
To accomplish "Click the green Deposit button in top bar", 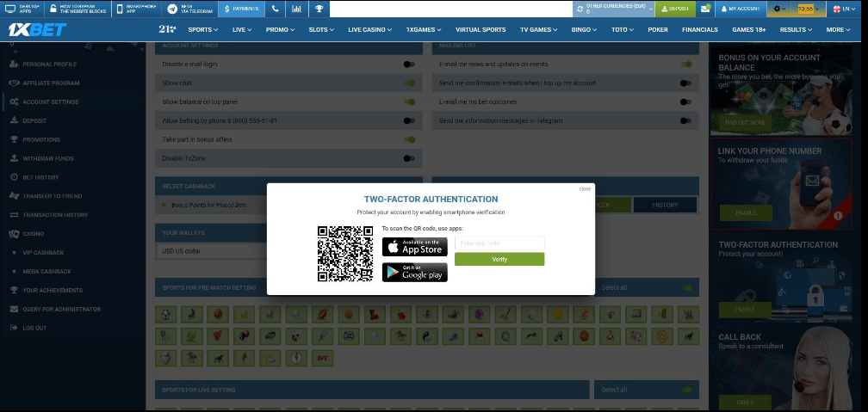I will [675, 9].
